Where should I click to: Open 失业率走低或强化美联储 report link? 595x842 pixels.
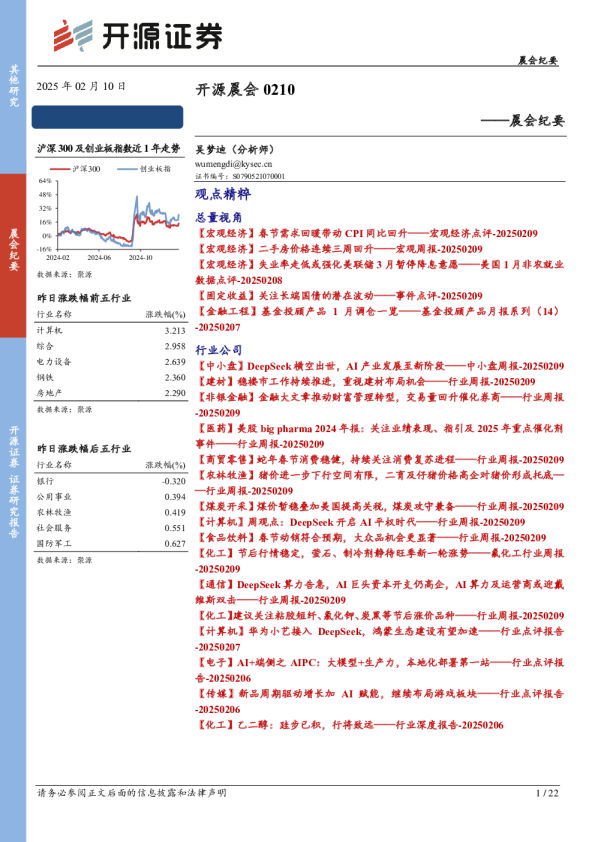click(380, 272)
